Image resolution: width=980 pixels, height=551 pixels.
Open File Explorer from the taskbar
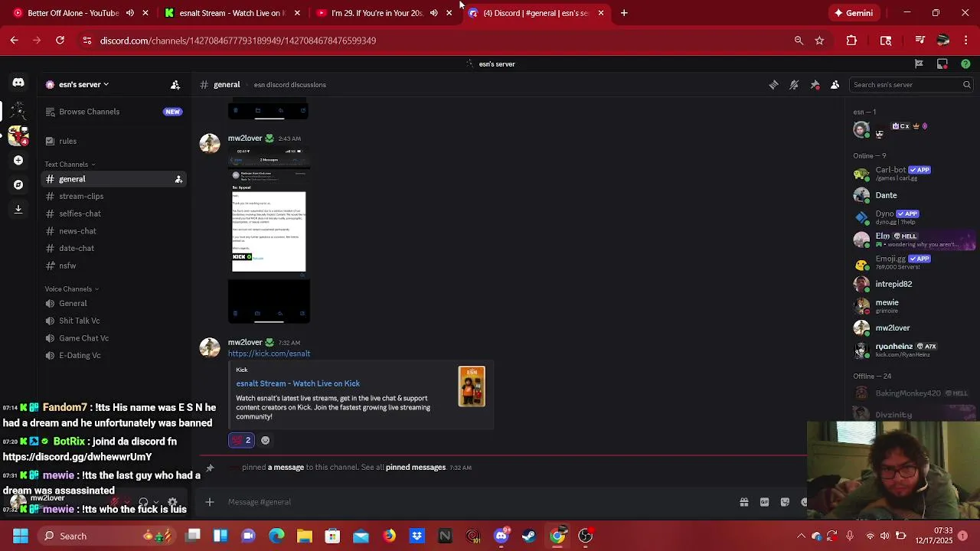click(305, 536)
